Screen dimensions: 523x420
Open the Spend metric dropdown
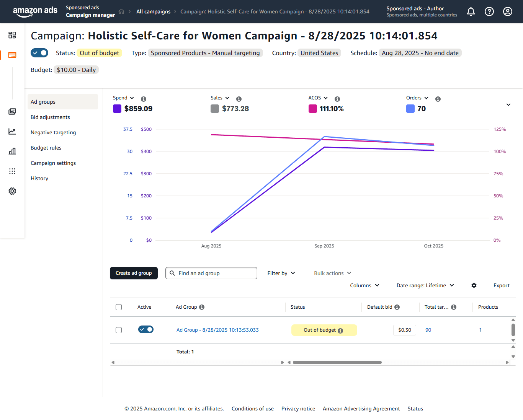click(123, 98)
